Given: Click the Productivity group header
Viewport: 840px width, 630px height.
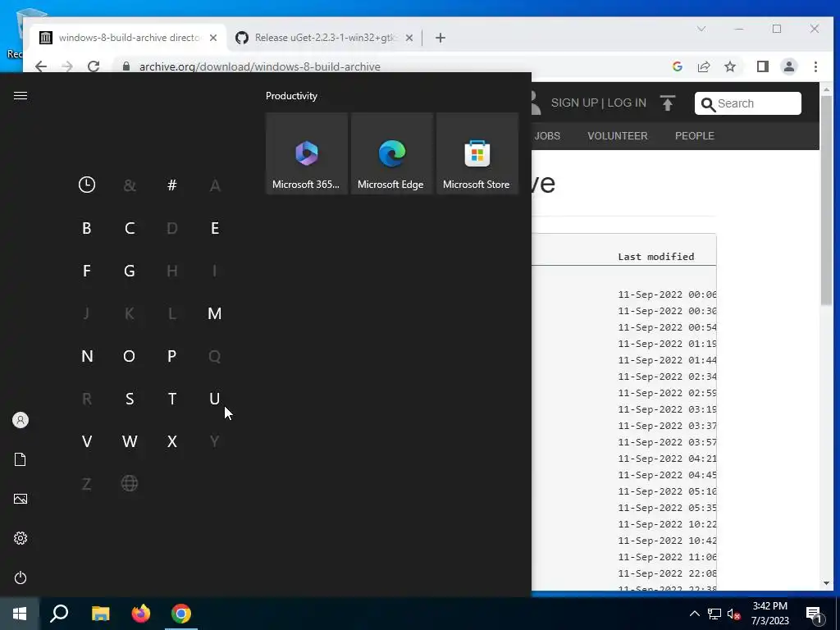Looking at the screenshot, I should coord(291,96).
